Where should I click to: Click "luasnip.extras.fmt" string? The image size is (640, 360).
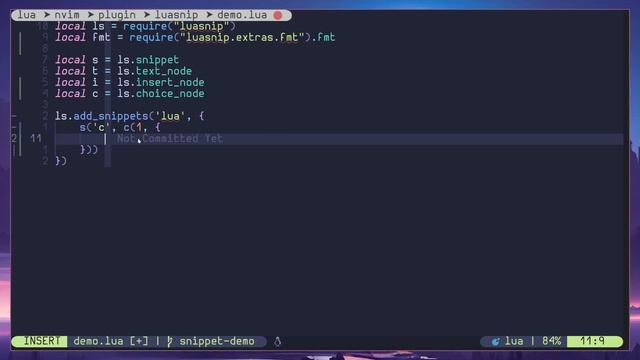[244, 38]
